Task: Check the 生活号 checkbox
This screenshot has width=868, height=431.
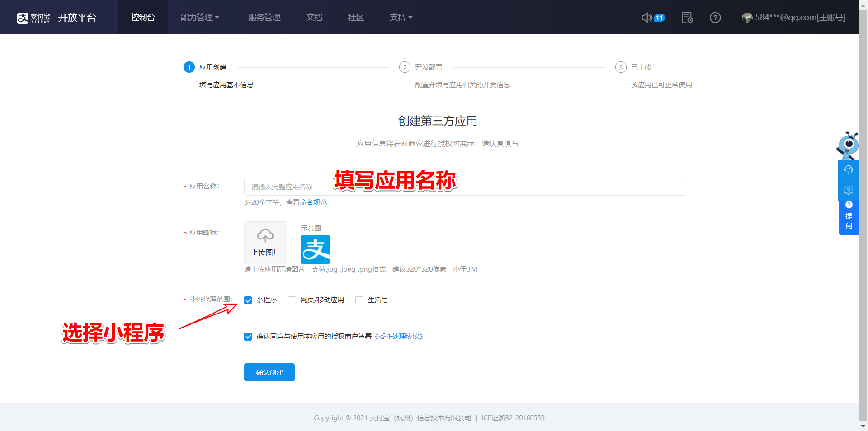Action: (x=359, y=300)
